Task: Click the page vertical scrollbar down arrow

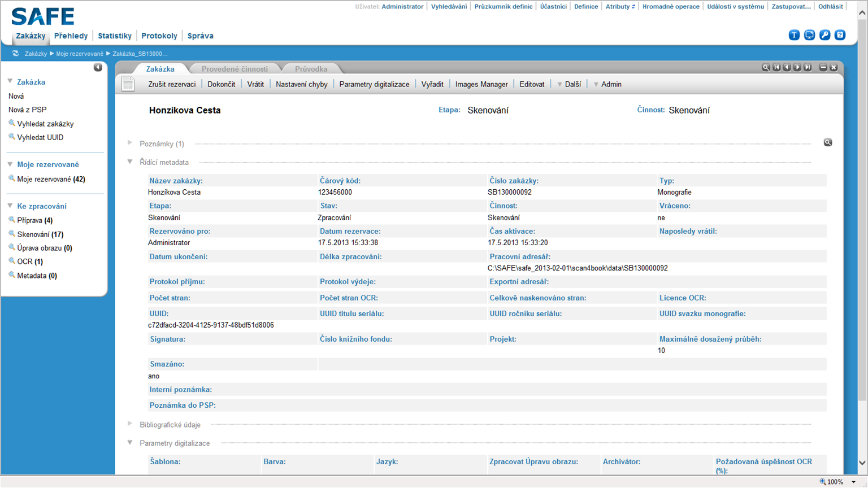Action: click(862, 463)
